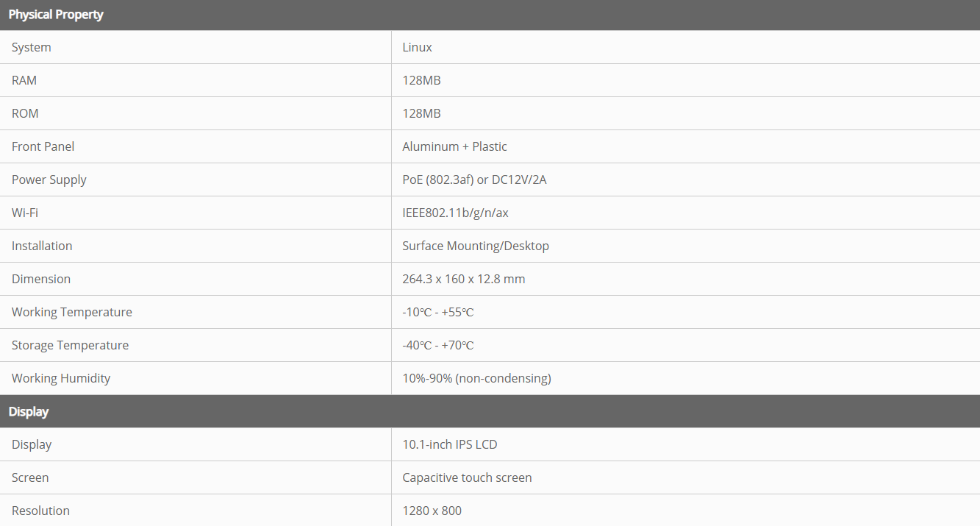Select the Front Panel label

(43, 147)
